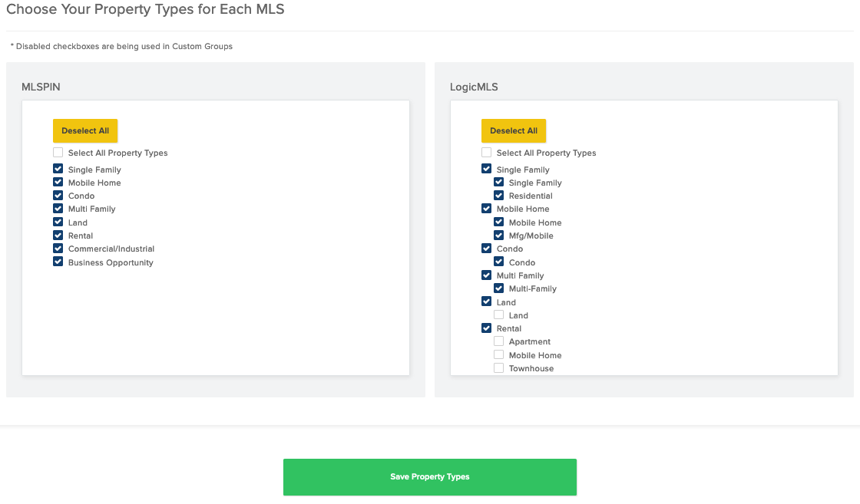Click the 'Commercial/Industrial' label text
860x504 pixels.
pyautogui.click(x=111, y=249)
